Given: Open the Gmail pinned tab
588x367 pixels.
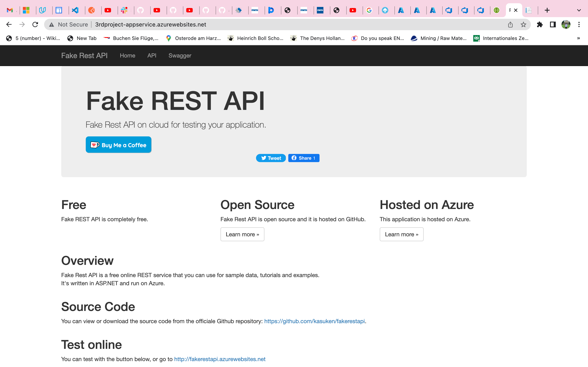Looking at the screenshot, I should click(10, 10).
